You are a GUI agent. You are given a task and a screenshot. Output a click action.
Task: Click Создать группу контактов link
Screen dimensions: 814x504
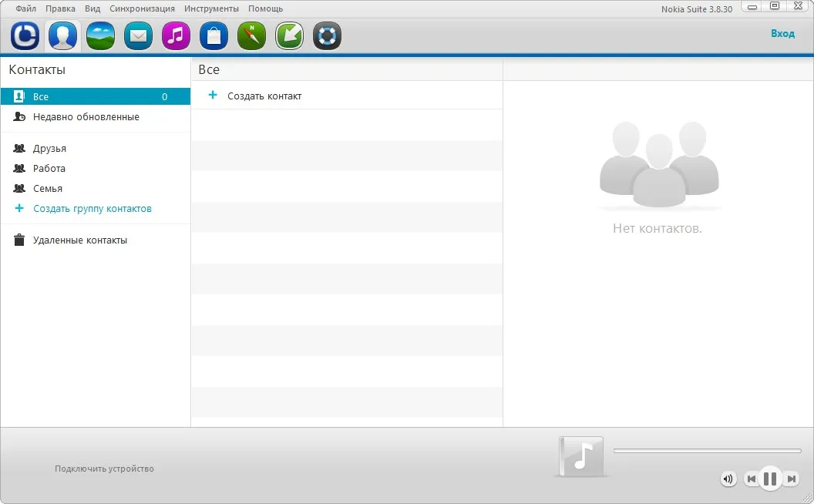tap(92, 209)
